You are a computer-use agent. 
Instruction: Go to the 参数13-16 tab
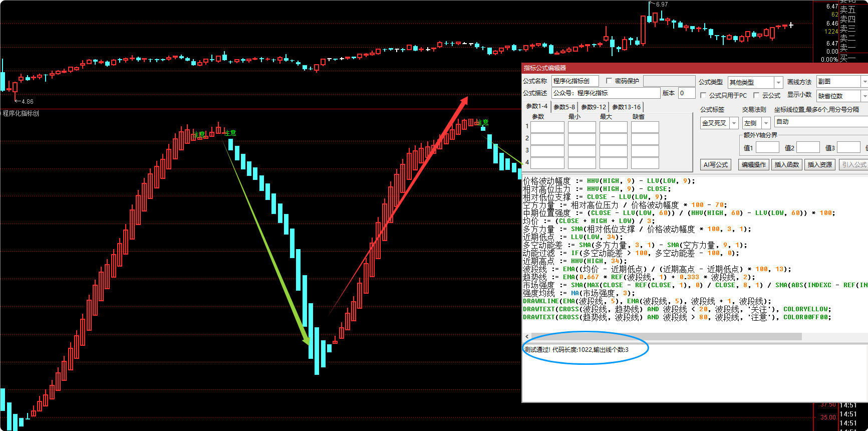pos(626,107)
